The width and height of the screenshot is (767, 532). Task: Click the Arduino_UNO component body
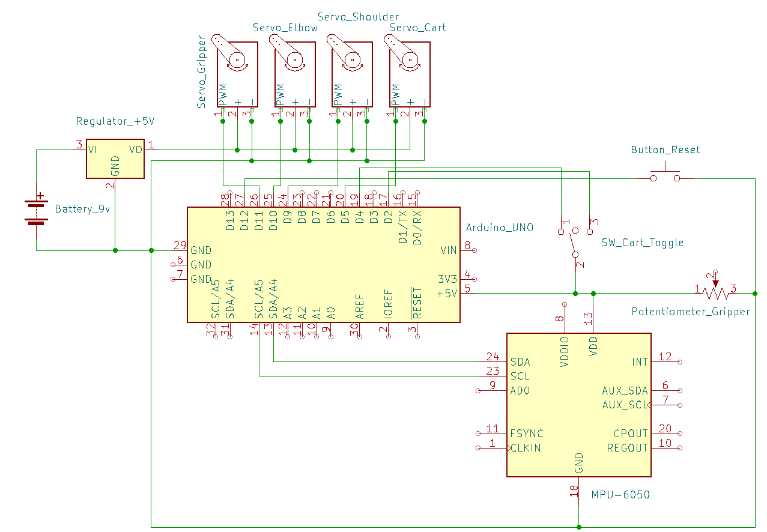click(323, 264)
